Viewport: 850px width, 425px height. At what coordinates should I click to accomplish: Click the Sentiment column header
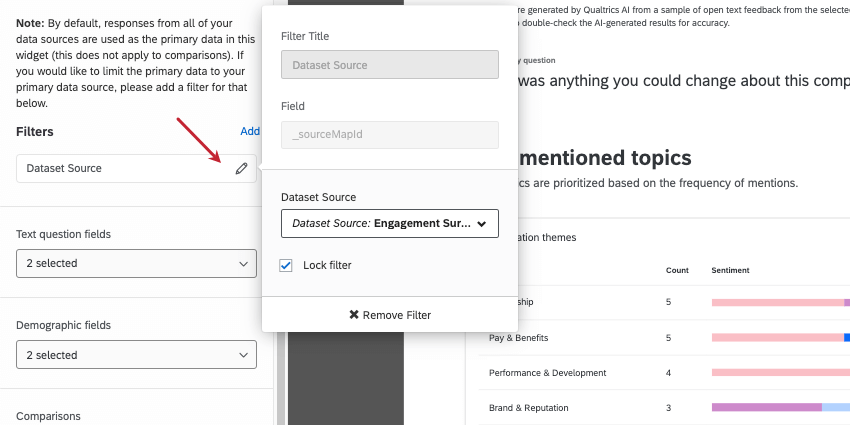tap(730, 271)
